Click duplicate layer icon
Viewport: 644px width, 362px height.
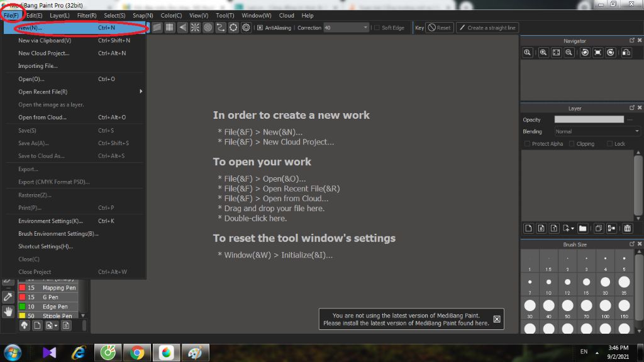click(x=599, y=228)
